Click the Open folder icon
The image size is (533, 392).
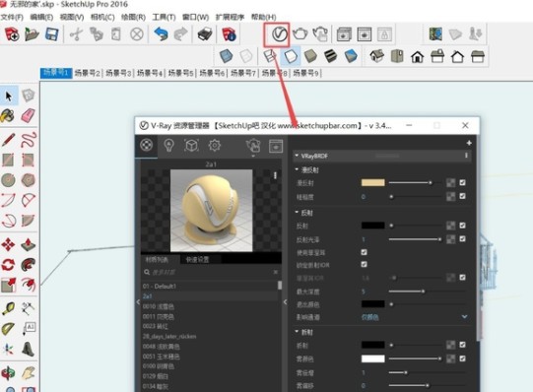[32, 33]
